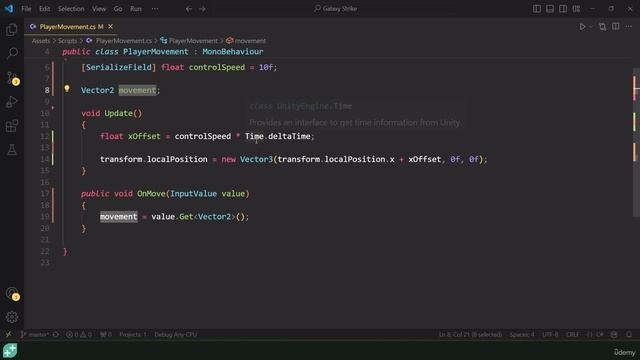Click the green plus app icon in taskbar
The image size is (640, 360).
pyautogui.click(x=10, y=351)
